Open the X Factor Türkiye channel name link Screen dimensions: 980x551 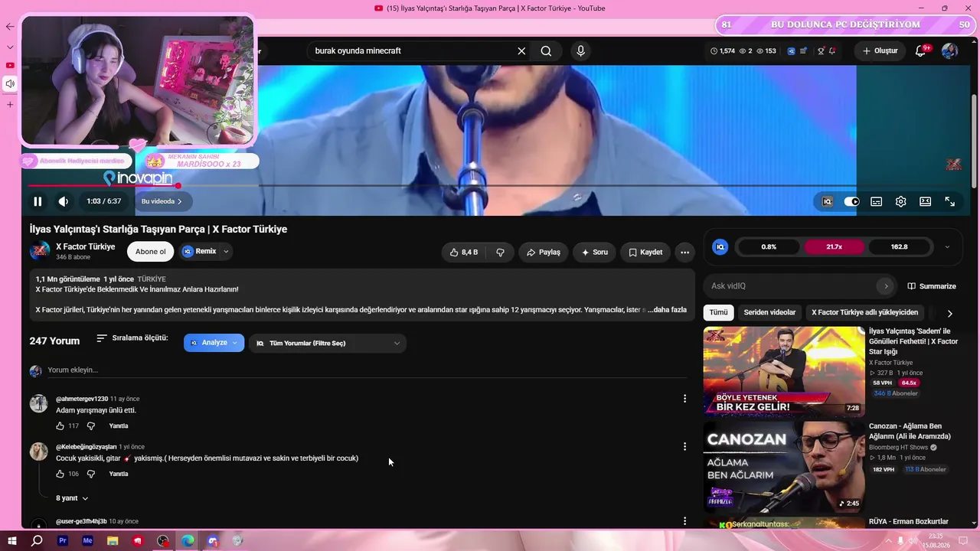[85, 246]
